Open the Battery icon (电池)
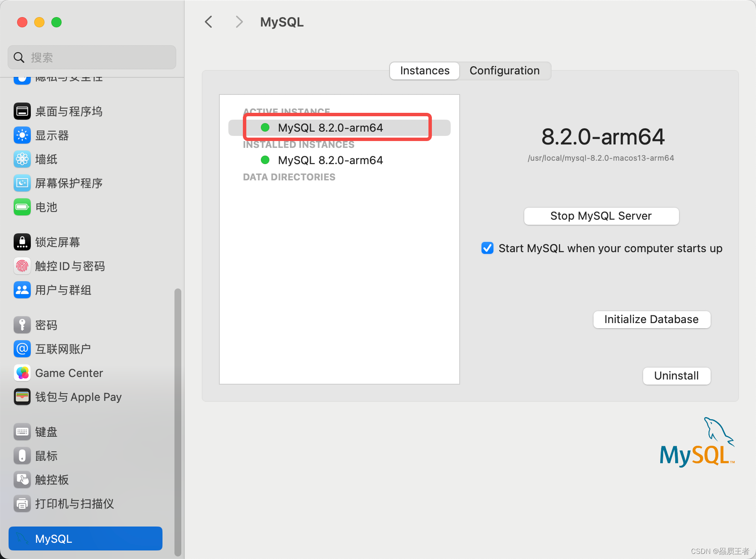 coord(22,207)
